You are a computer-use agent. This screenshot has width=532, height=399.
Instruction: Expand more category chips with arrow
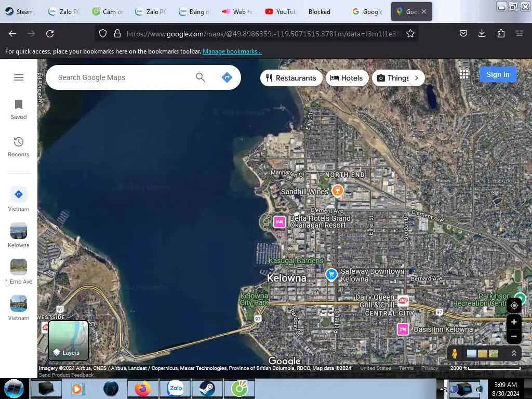click(416, 78)
